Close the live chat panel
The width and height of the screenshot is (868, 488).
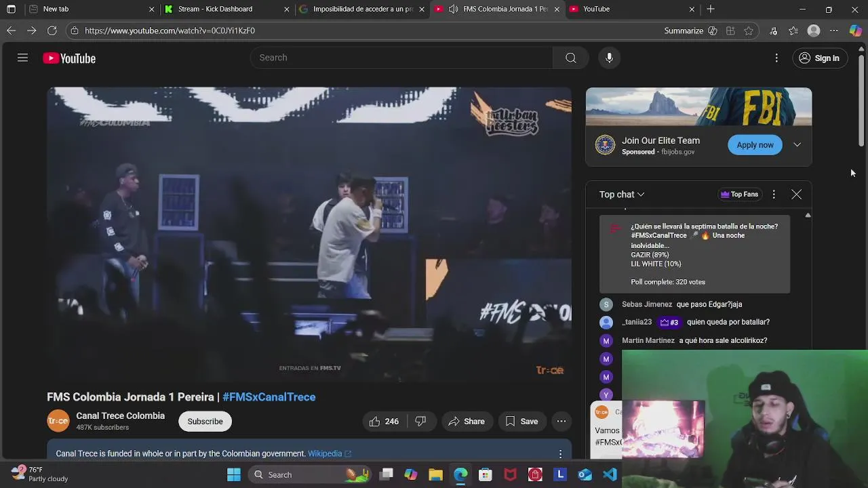click(x=797, y=195)
